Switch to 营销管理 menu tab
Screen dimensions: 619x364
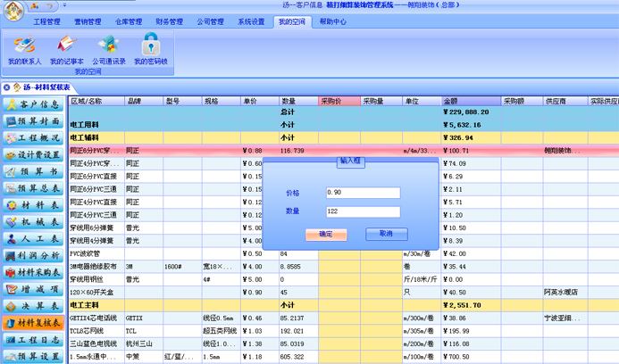[x=88, y=21]
